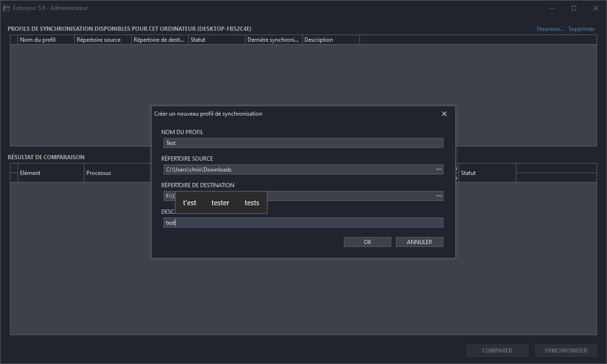Close the profile creation dialog

click(x=444, y=114)
